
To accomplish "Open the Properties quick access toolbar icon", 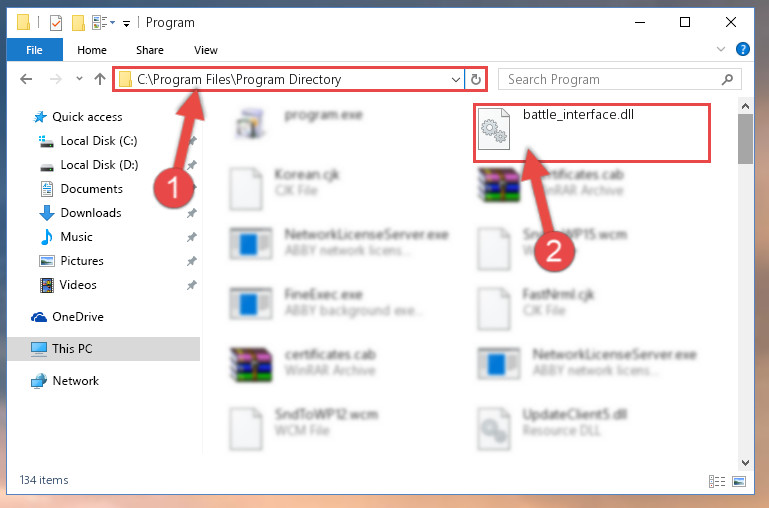I will 56,23.
